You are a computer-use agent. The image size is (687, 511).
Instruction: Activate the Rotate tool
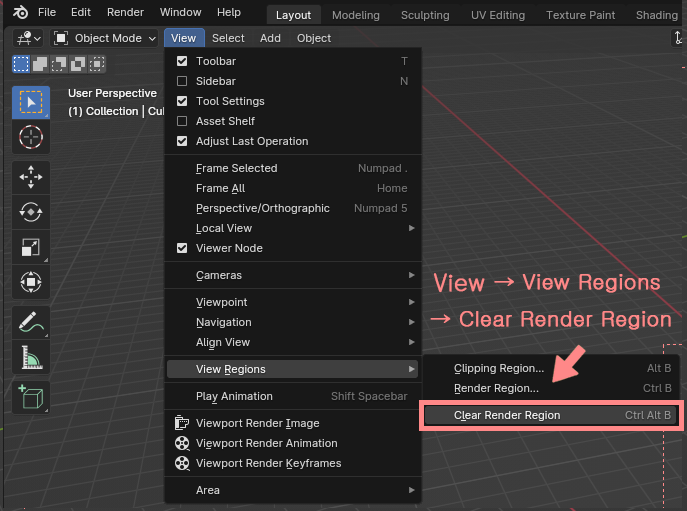tap(31, 212)
